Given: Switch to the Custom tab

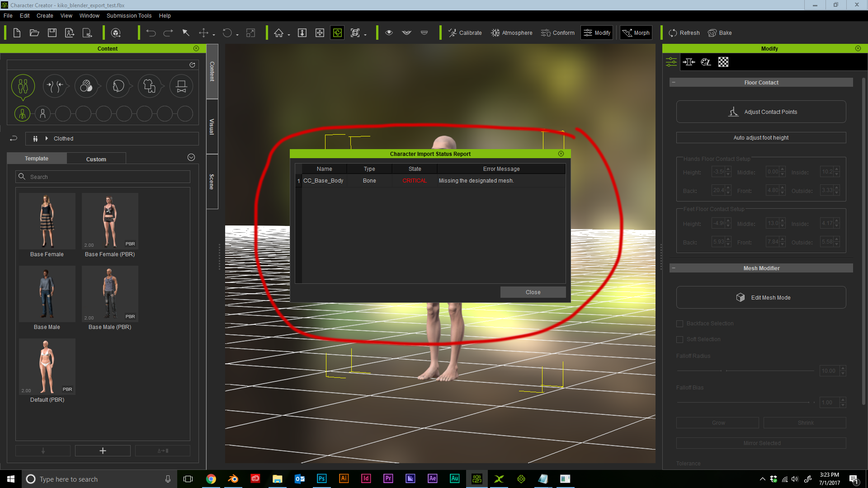Looking at the screenshot, I should point(96,159).
